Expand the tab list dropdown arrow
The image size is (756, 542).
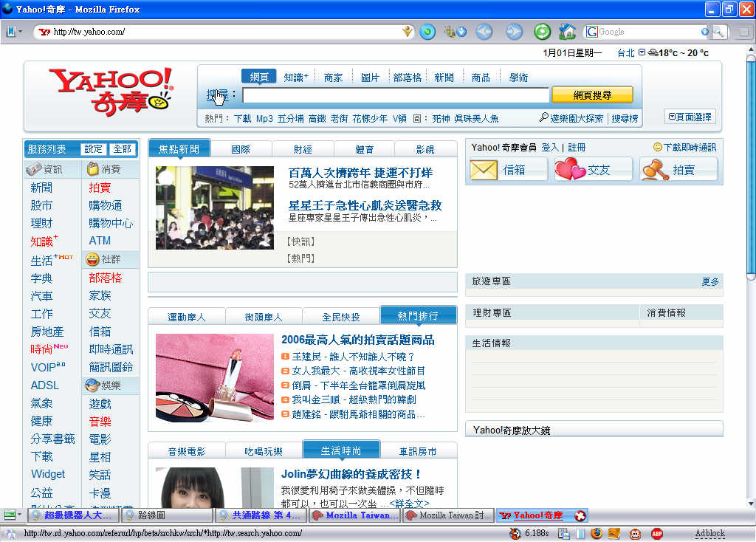(19, 515)
